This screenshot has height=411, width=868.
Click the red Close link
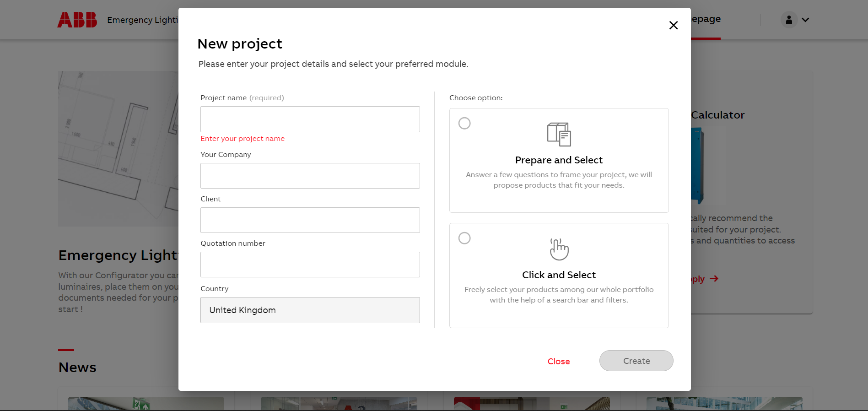point(558,361)
